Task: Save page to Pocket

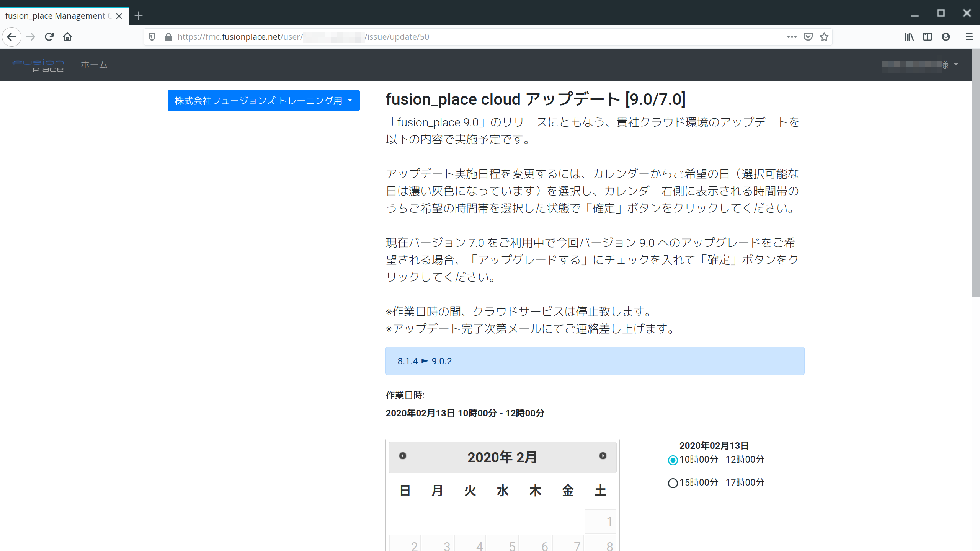Action: [x=808, y=37]
